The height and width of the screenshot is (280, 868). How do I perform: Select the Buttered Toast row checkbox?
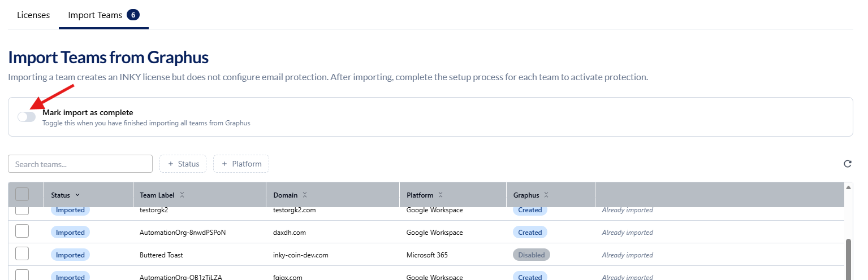tap(22, 254)
